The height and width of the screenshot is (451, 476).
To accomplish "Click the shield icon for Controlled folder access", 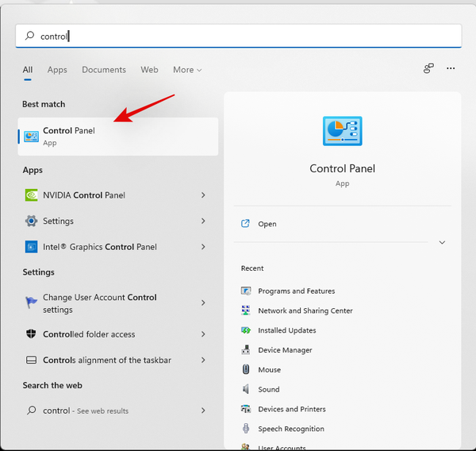I will (31, 334).
